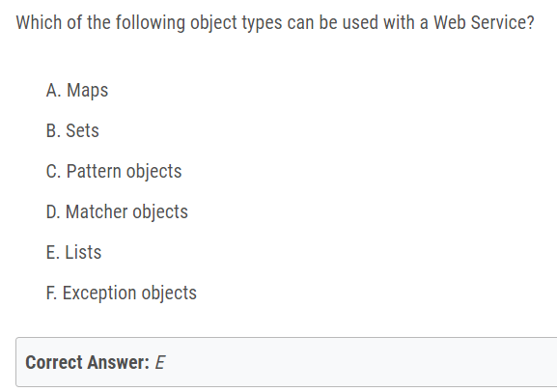This screenshot has width=557, height=392.
Task: Select the word Maps in option A
Action: [88, 90]
